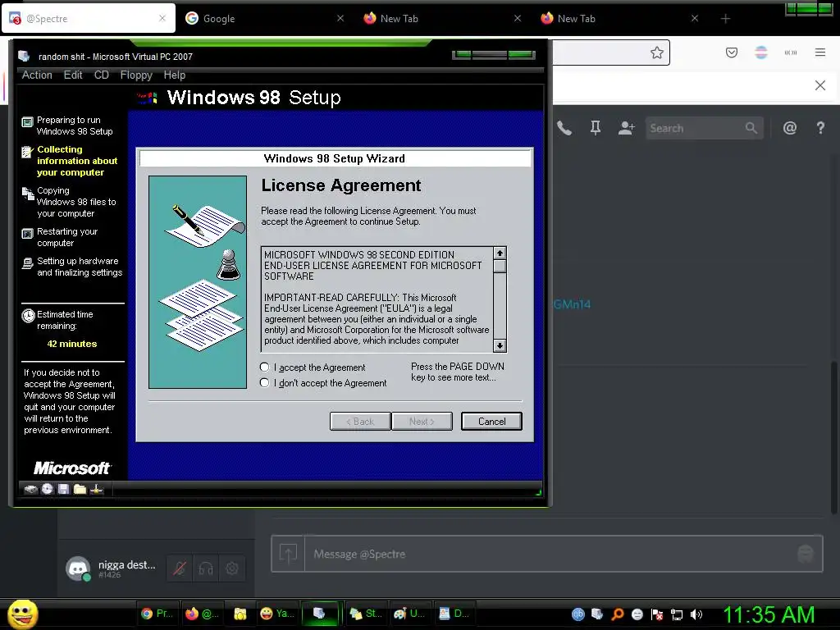Close the Discord notice bar with X

click(x=820, y=85)
